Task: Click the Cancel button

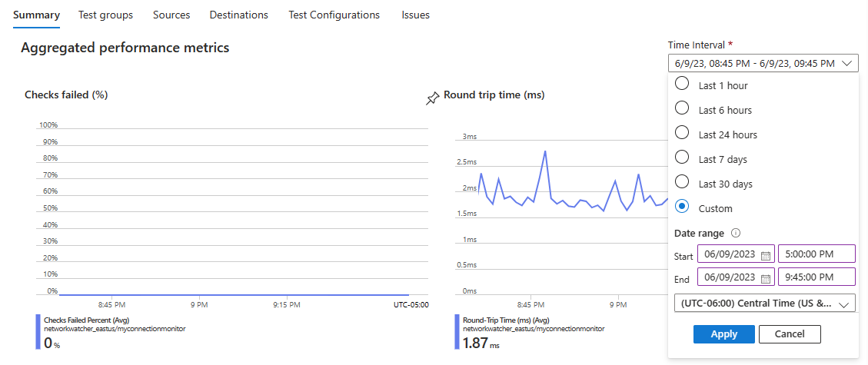Action: (790, 334)
